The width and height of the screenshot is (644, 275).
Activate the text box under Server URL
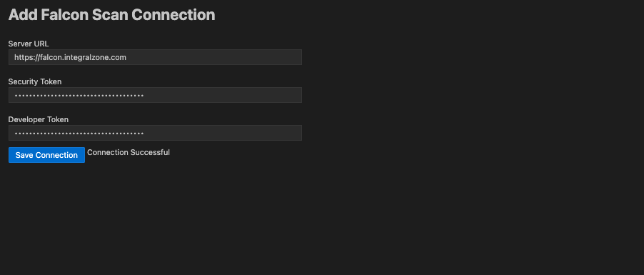pyautogui.click(x=155, y=57)
